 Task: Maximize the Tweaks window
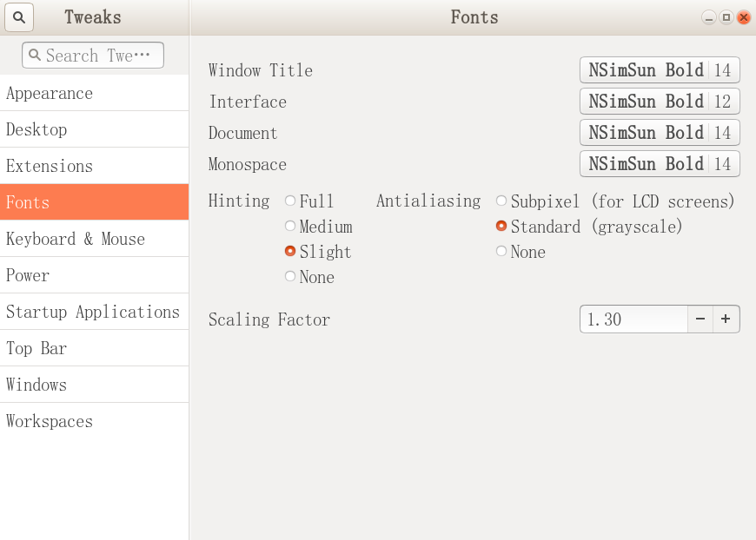tap(726, 17)
